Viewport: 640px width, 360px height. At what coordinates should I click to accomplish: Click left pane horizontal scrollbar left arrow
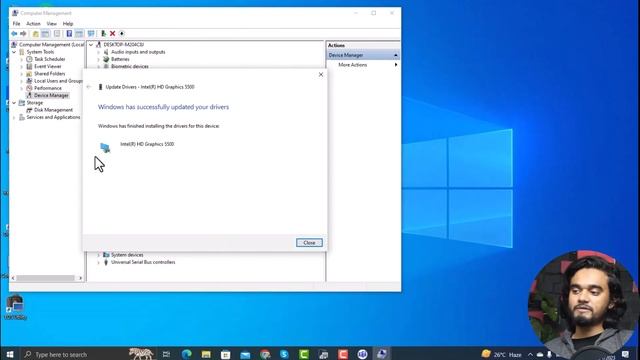13,278
